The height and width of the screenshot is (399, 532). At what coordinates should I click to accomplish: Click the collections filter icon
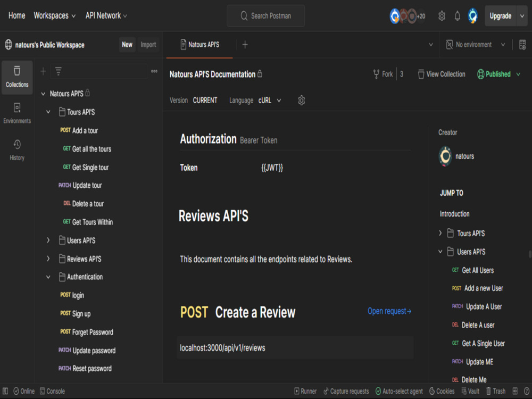click(59, 71)
